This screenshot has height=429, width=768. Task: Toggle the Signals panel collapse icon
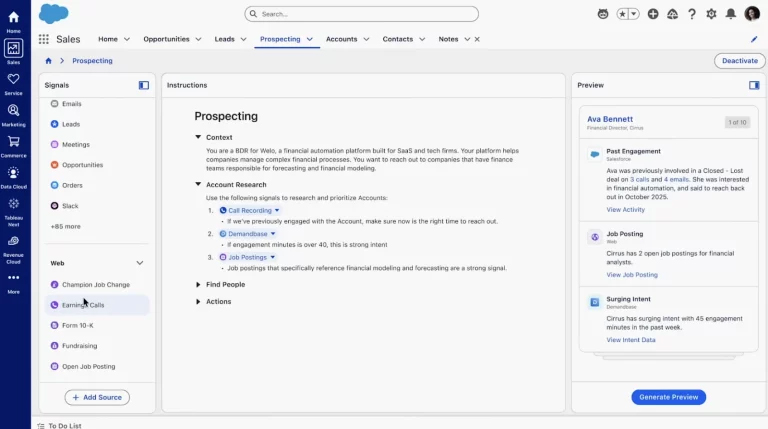pos(144,85)
